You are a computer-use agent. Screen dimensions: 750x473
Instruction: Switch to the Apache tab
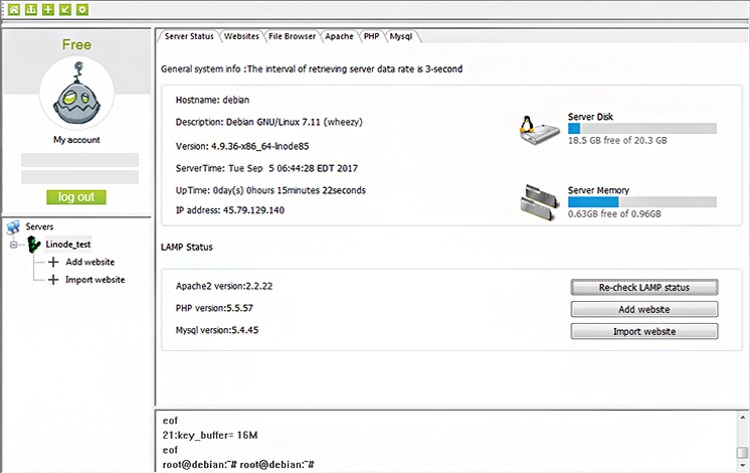[x=339, y=36]
